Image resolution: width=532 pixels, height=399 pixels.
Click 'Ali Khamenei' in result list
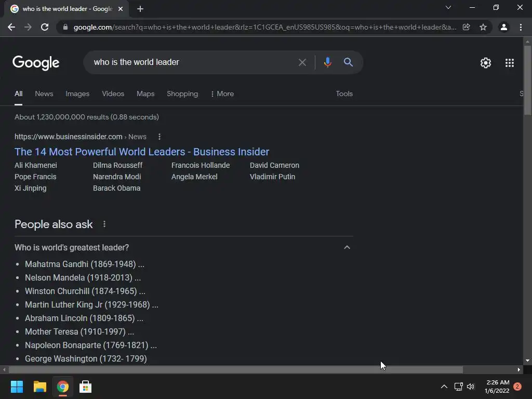pyautogui.click(x=36, y=165)
